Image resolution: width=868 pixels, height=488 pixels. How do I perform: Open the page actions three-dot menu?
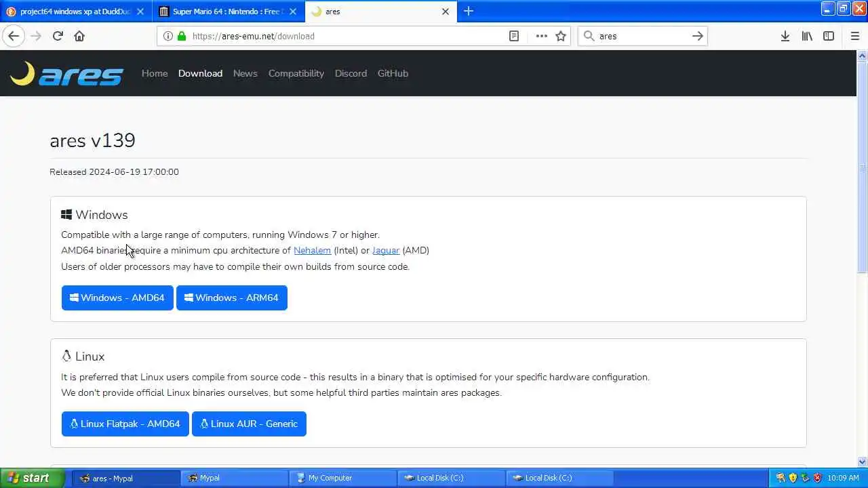point(541,36)
